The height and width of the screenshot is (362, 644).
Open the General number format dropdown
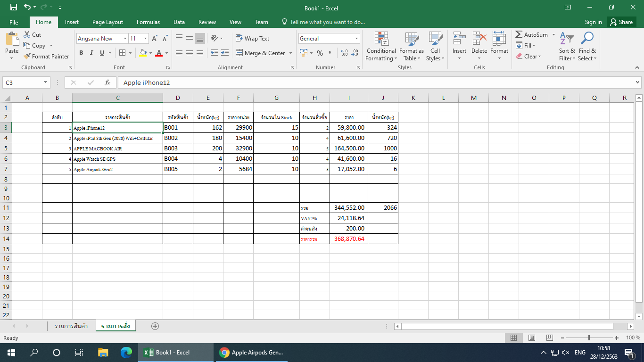[356, 39]
